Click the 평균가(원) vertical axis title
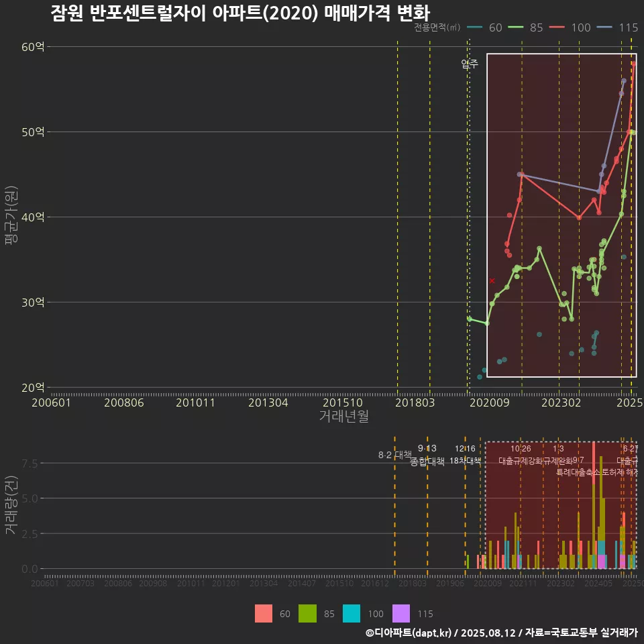The height and width of the screenshot is (644, 644). pos(11,215)
